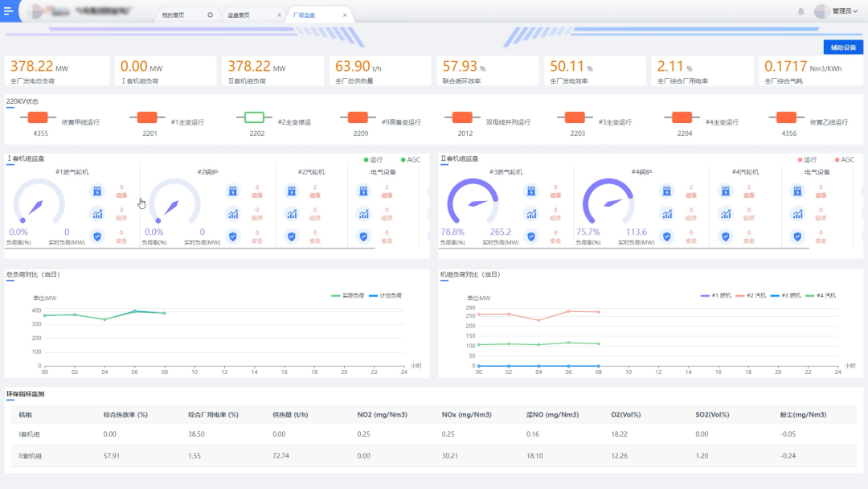Open #2锅炉 safety (安全) shield icon

[233, 236]
